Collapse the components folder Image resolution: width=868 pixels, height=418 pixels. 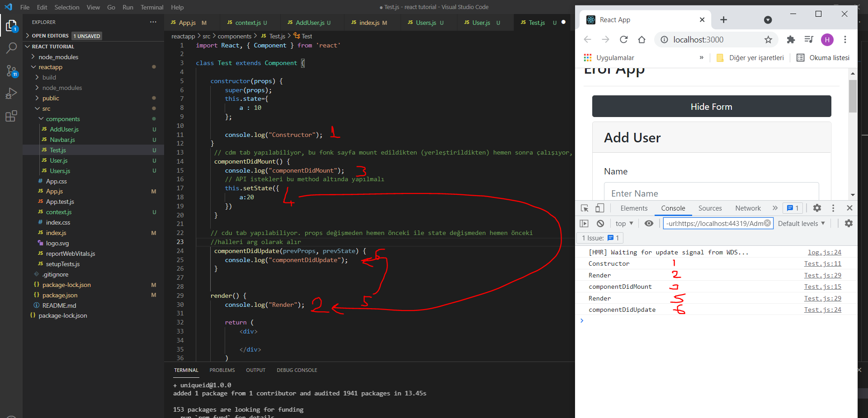tap(62, 119)
